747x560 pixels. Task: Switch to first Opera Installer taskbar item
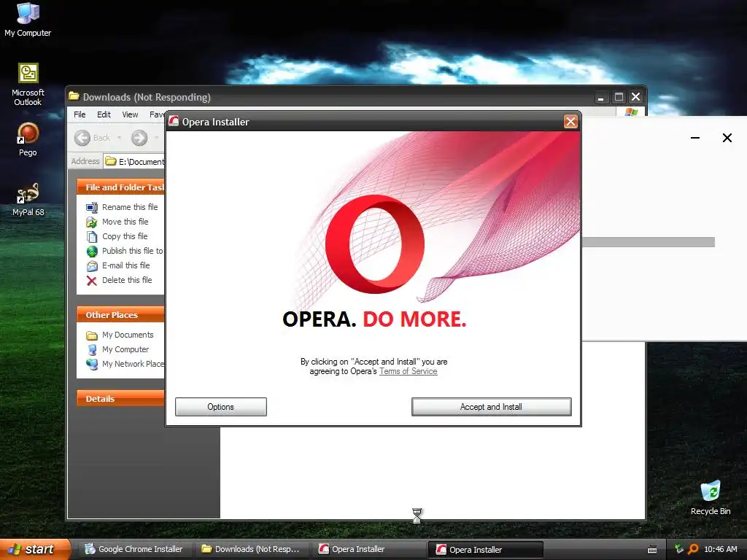tap(368, 549)
